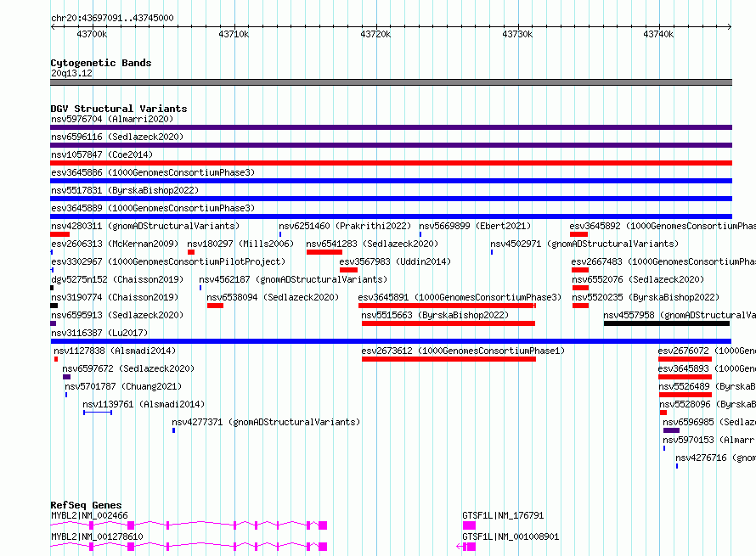Click esv3645891 variant label
The width and height of the screenshot is (756, 556).
pyautogui.click(x=460, y=297)
